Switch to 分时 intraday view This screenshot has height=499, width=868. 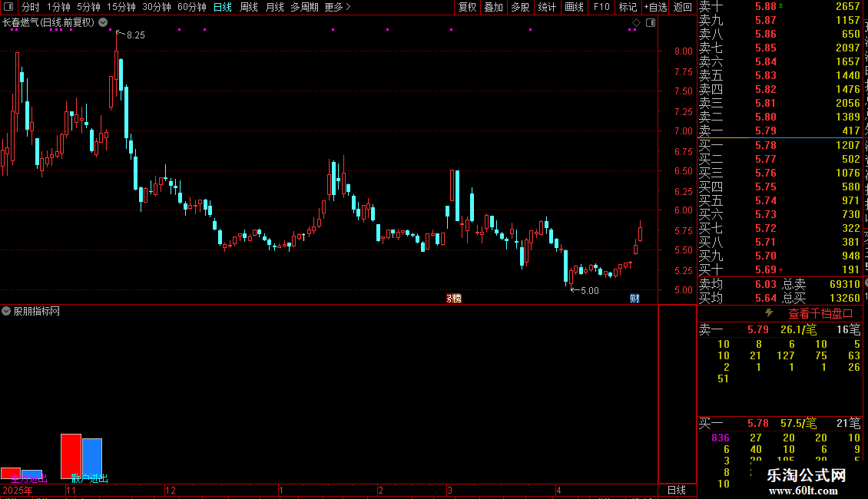[x=31, y=7]
